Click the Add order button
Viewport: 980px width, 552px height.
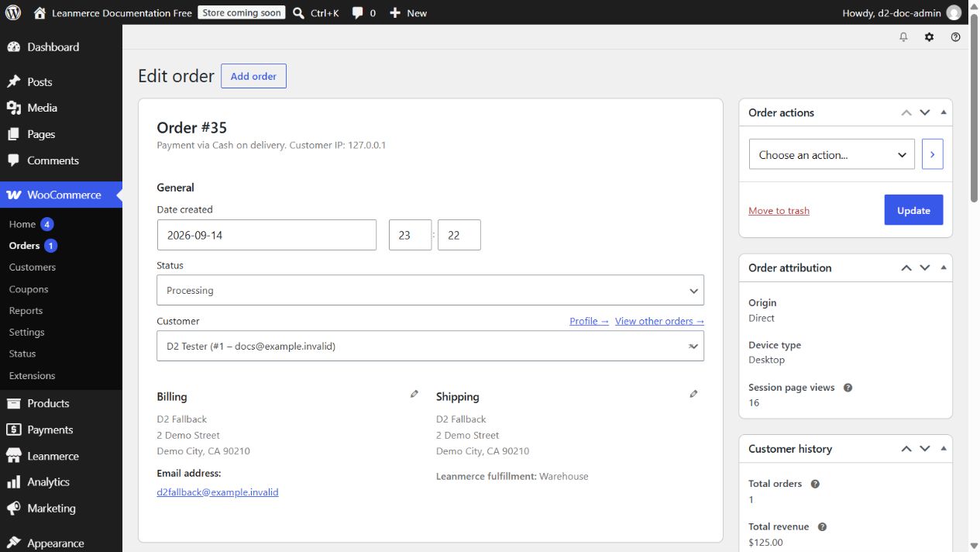tap(253, 76)
